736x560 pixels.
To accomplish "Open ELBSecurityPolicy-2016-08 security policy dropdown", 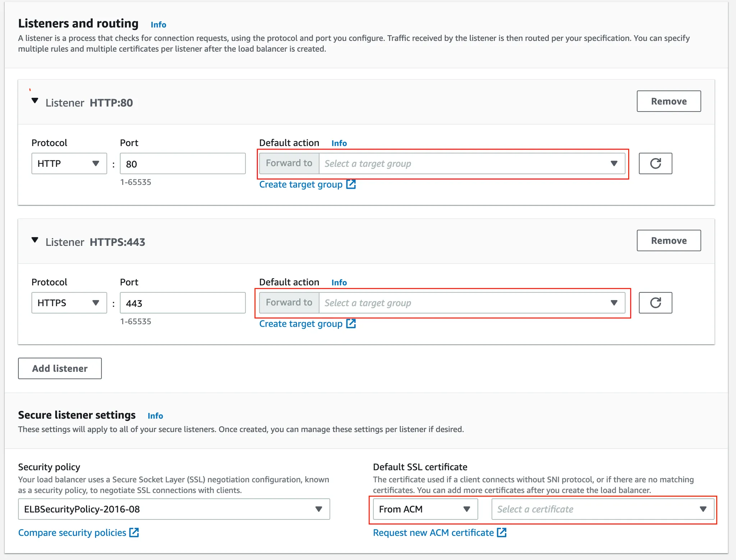I will click(x=174, y=509).
